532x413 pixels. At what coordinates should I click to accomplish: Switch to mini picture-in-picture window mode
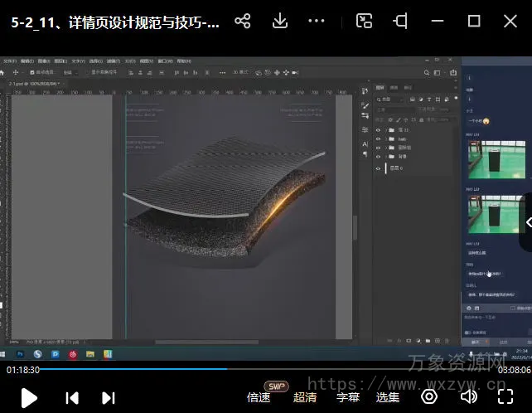(364, 22)
